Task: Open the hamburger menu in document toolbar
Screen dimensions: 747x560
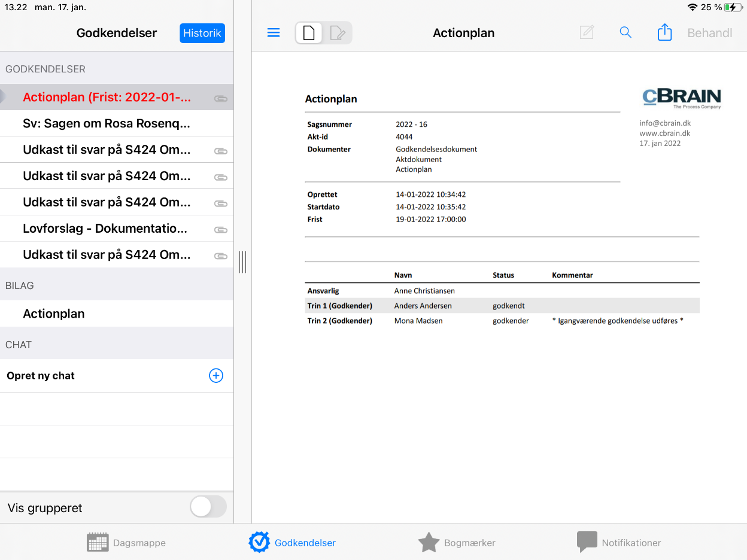Action: click(x=274, y=33)
